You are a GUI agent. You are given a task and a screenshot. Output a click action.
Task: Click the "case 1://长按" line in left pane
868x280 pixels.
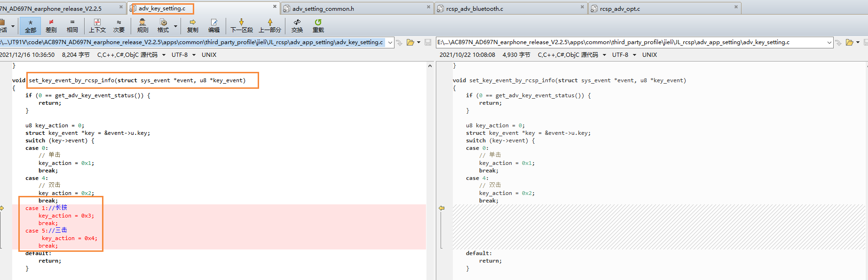pyautogui.click(x=46, y=208)
